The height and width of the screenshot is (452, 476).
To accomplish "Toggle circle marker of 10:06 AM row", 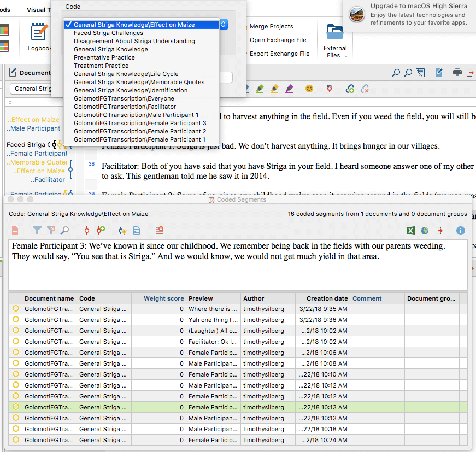I will [x=15, y=352].
